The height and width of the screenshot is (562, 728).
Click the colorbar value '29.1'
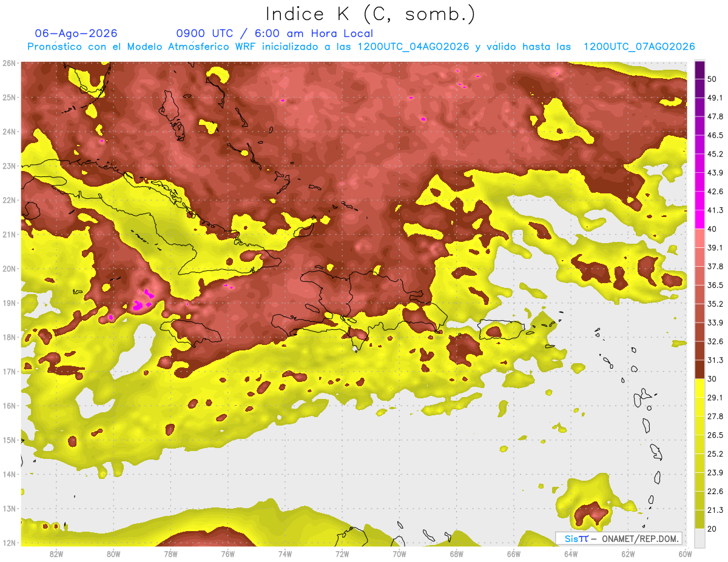(715, 398)
